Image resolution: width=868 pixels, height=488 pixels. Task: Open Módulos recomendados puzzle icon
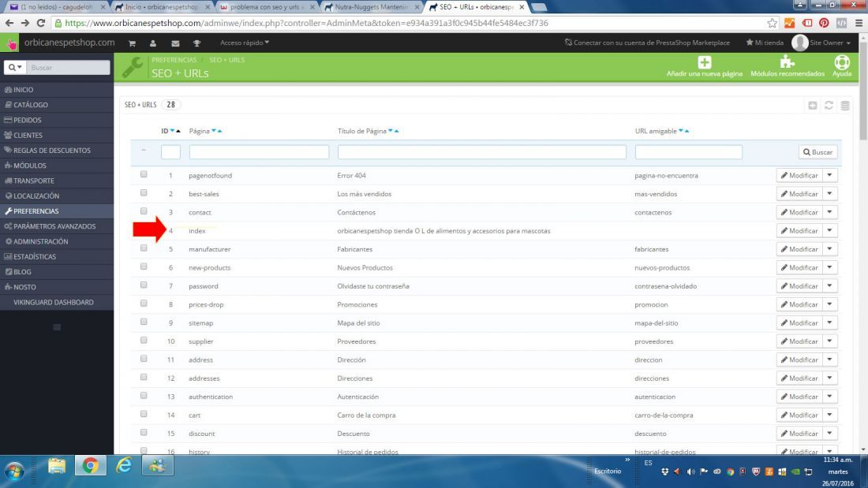[x=788, y=62]
